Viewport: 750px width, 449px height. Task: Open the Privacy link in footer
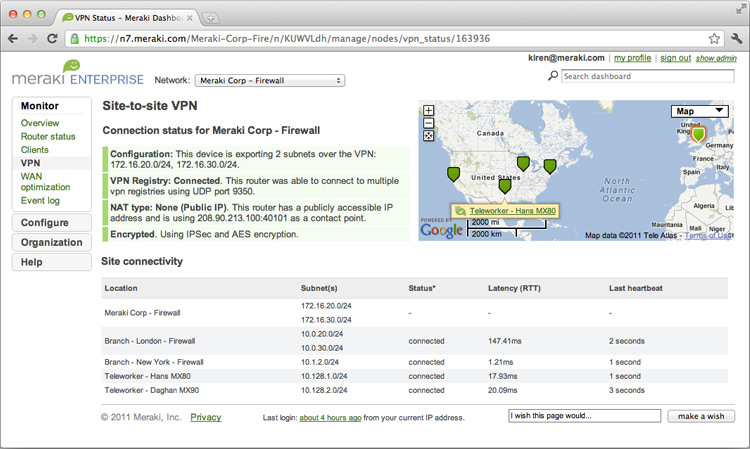[206, 417]
